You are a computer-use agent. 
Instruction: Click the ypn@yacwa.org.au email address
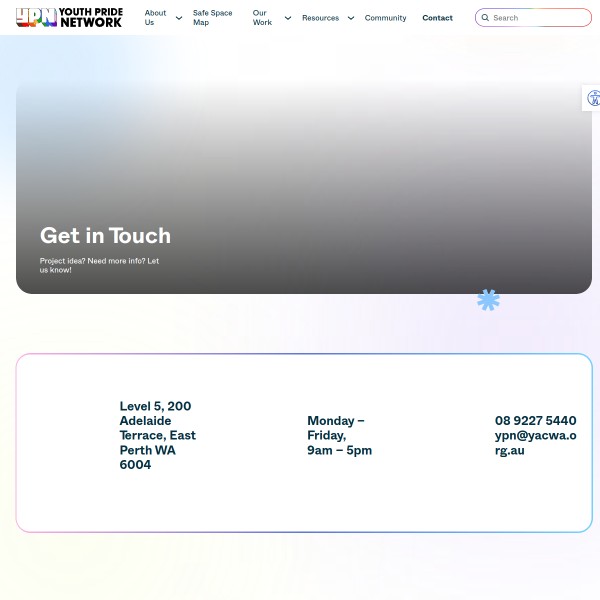tap(535, 442)
